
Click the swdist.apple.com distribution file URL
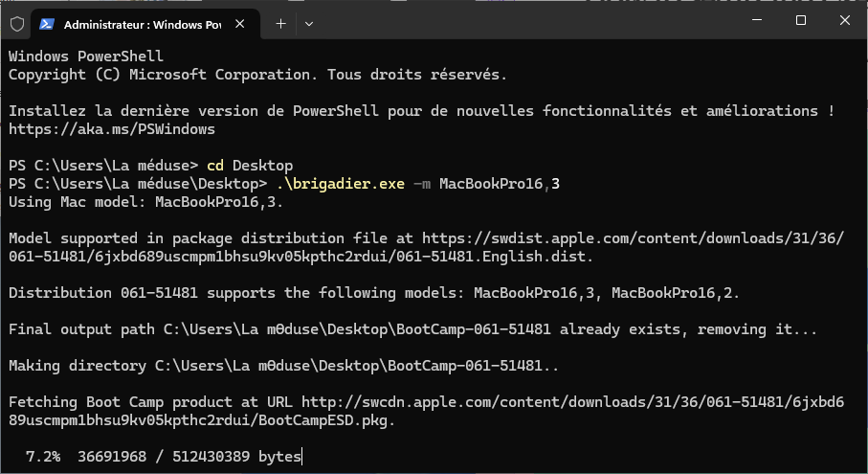tap(426, 247)
